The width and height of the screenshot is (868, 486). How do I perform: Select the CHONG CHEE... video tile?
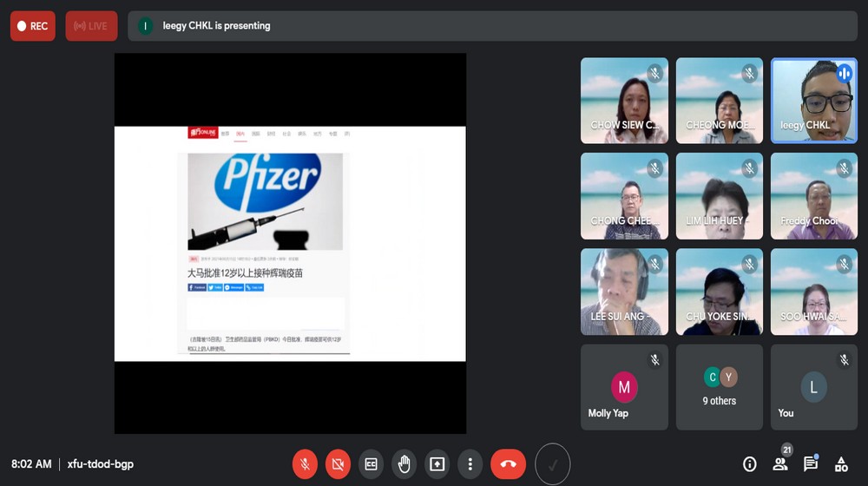pyautogui.click(x=624, y=196)
